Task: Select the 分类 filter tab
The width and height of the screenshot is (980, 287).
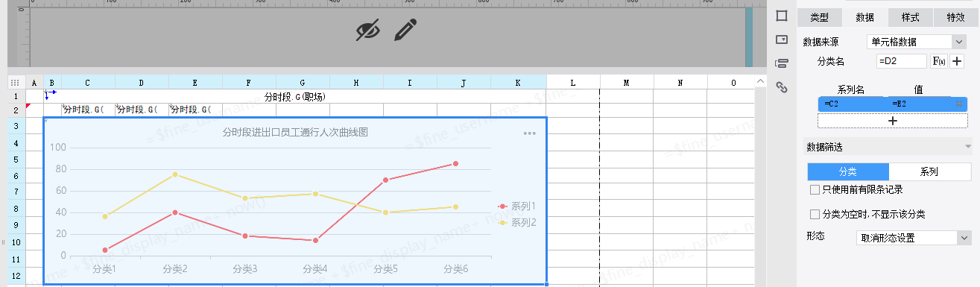Action: [x=848, y=171]
